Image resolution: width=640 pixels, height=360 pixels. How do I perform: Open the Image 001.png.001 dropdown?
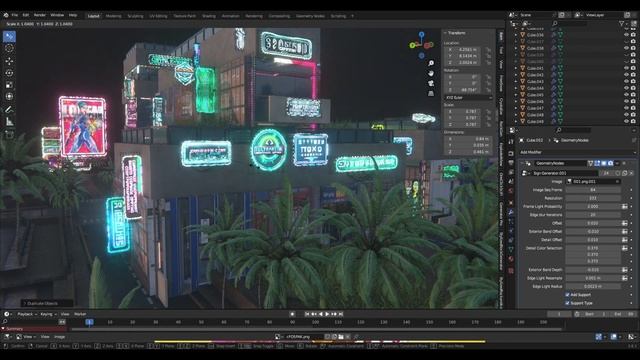click(x=593, y=181)
